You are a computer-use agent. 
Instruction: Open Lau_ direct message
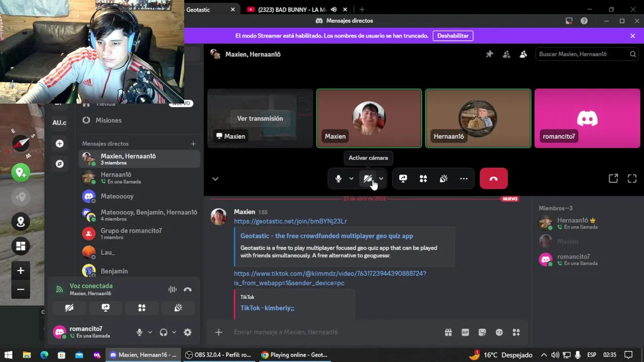click(x=139, y=252)
